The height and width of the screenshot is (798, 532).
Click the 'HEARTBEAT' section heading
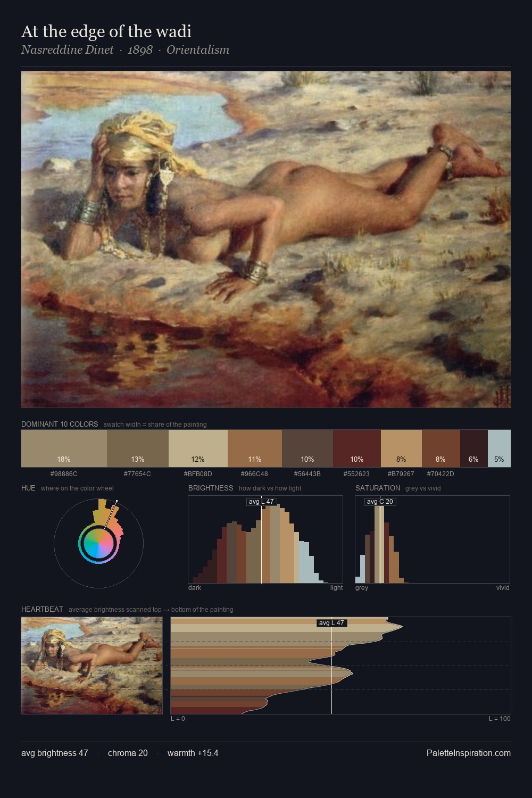(42, 610)
